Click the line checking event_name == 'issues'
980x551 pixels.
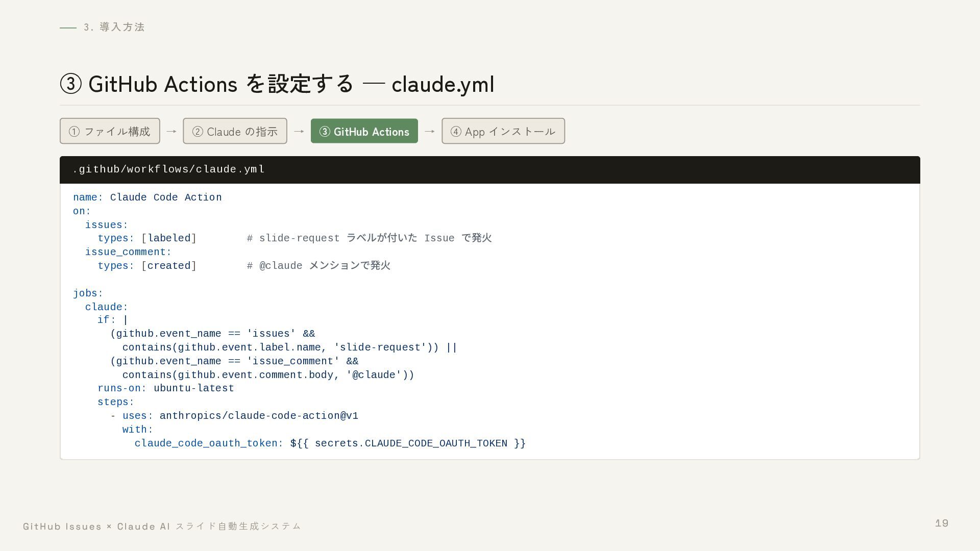point(213,334)
